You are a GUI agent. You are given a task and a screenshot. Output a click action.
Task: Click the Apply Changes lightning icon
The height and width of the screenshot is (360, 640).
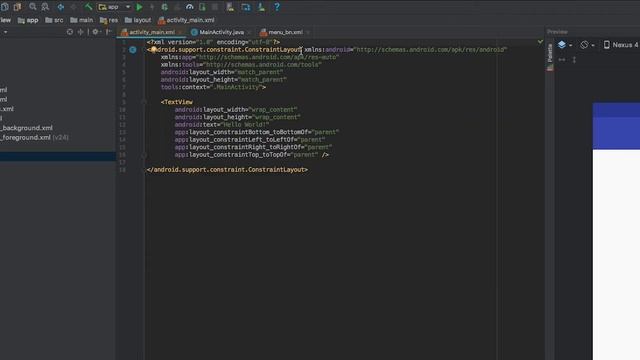(152, 7)
